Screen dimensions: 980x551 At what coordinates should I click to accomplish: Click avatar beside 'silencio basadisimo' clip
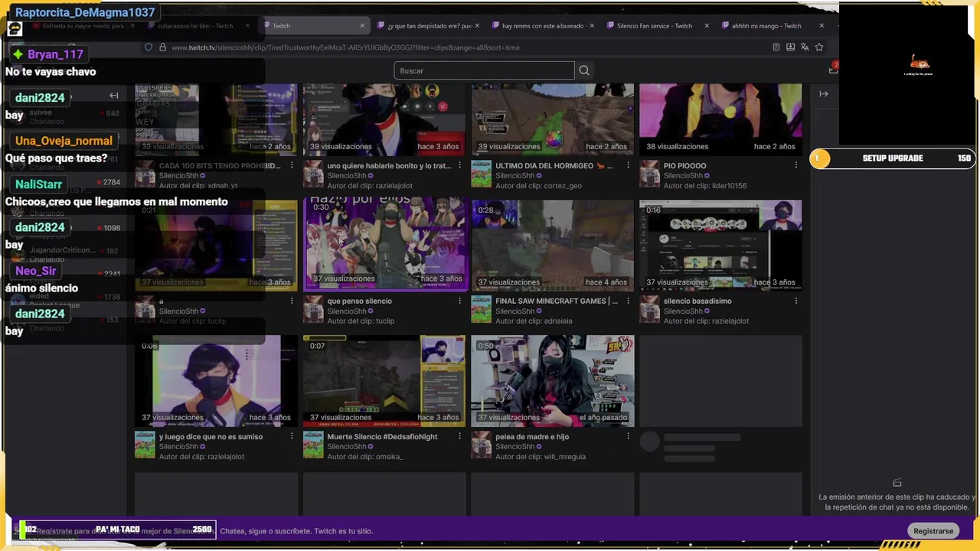tap(649, 309)
